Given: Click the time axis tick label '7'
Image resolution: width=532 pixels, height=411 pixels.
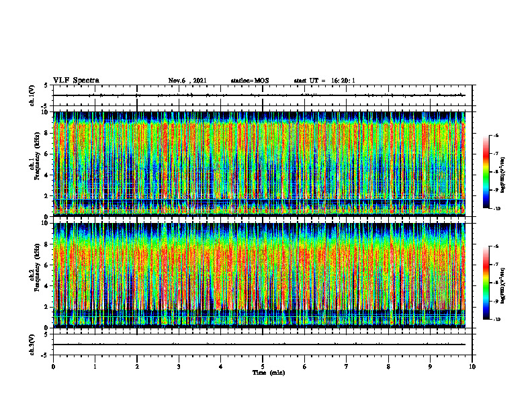Looking at the screenshot, I should point(347,367).
